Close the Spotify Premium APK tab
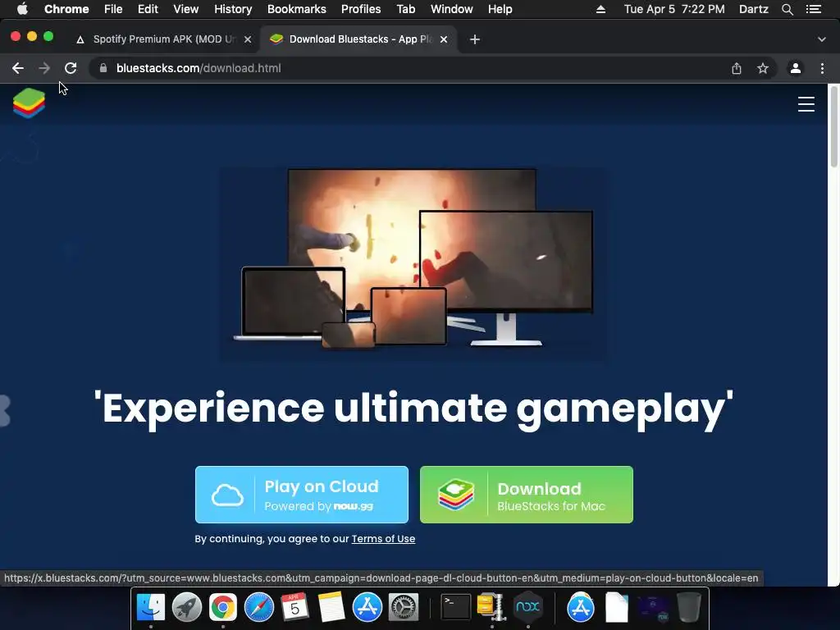 click(x=248, y=39)
